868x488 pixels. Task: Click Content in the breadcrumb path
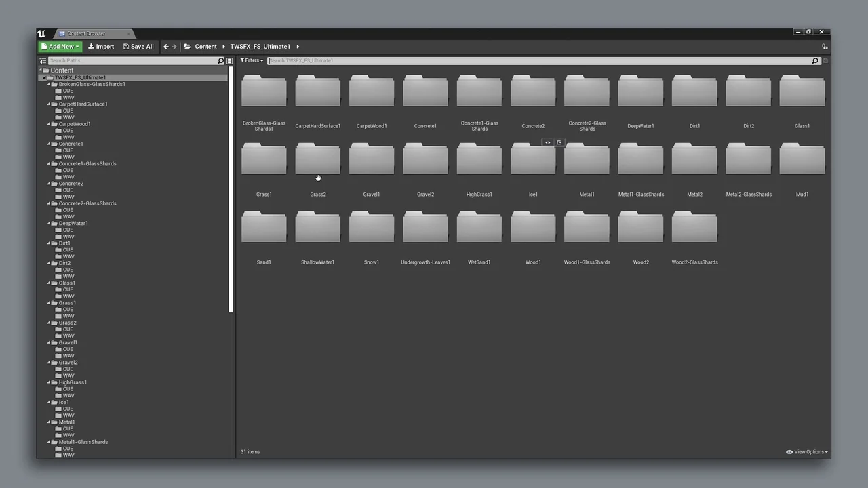pyautogui.click(x=205, y=46)
